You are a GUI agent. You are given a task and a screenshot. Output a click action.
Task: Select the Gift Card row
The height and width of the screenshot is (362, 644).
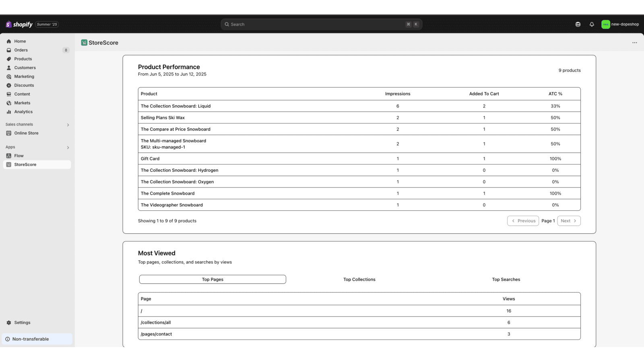(x=359, y=158)
